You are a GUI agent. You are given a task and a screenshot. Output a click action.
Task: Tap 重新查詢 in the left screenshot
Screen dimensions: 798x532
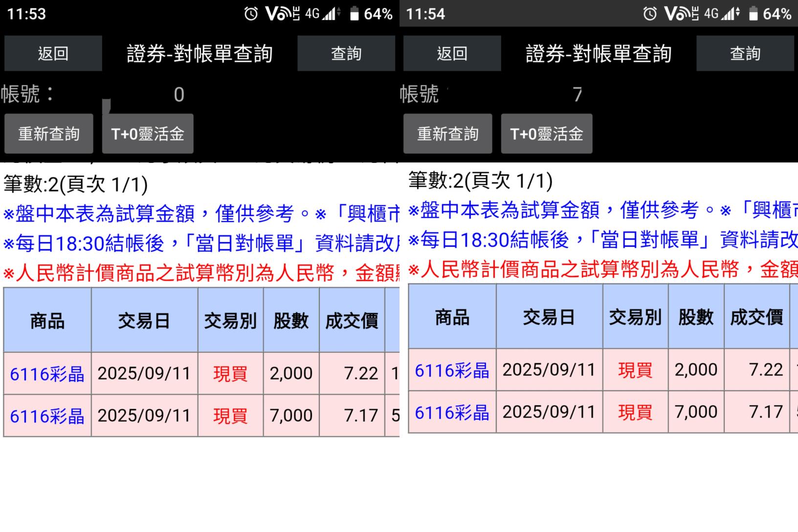tap(49, 133)
